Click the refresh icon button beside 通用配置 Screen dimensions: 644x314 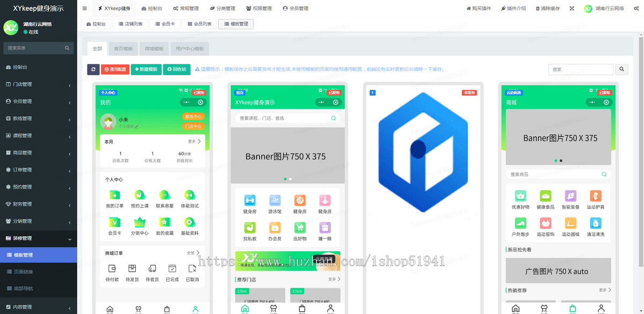pos(93,69)
